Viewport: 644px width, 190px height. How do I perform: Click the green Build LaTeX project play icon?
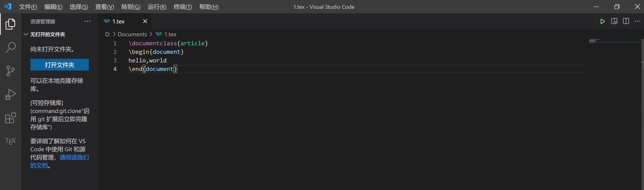[x=603, y=22]
